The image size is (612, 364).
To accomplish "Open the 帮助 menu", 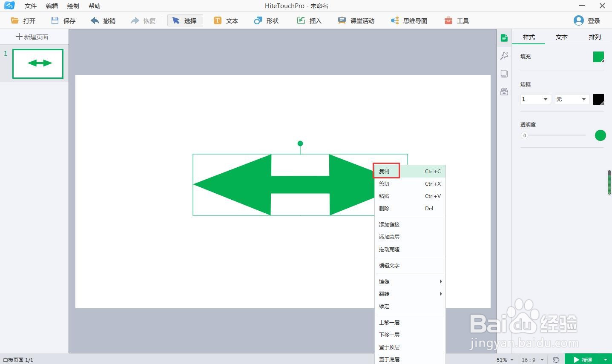I will (x=95, y=6).
